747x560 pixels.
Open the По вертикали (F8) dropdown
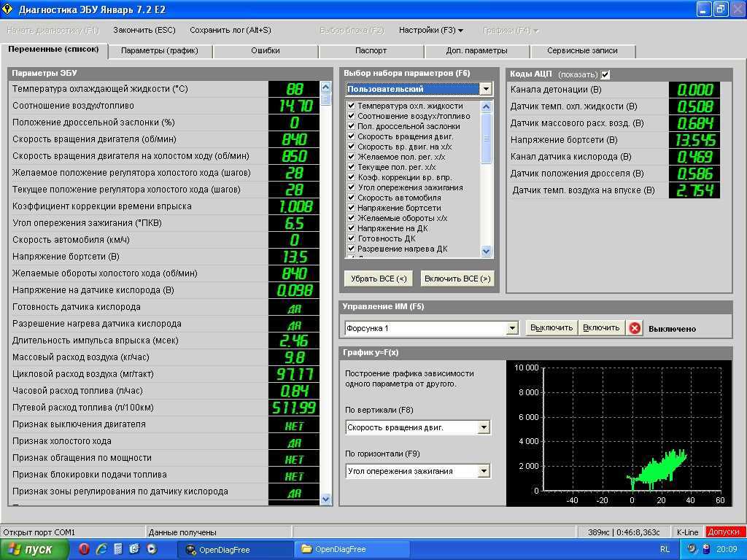tap(484, 427)
